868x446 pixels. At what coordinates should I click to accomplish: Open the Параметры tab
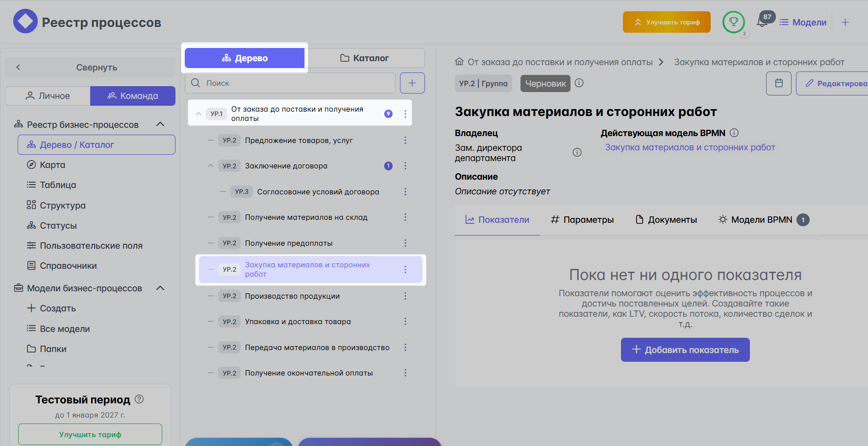coord(582,220)
